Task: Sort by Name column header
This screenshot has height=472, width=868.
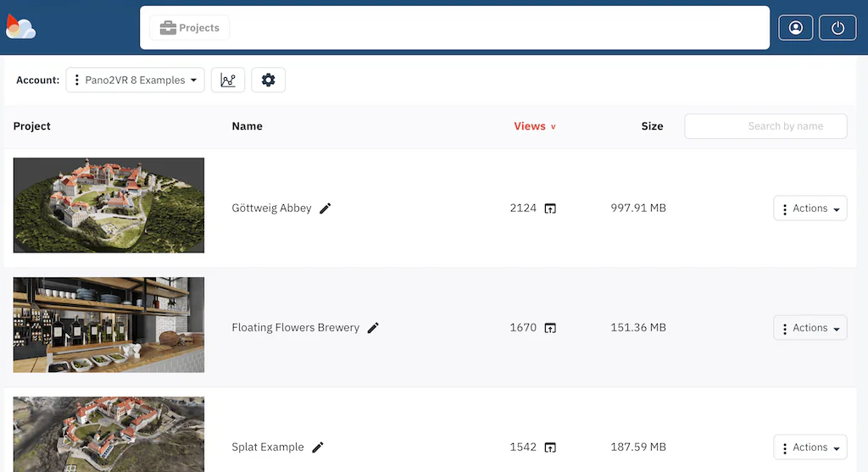Action: (247, 126)
